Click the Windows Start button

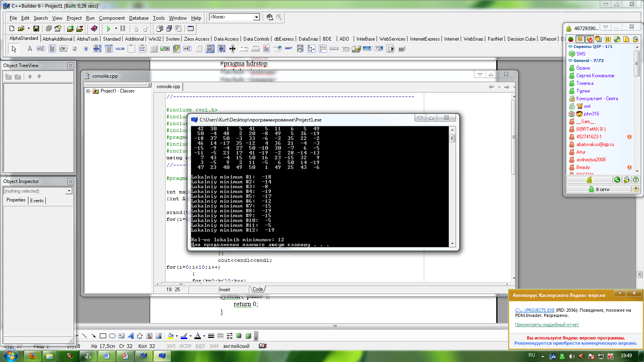pyautogui.click(x=10, y=356)
